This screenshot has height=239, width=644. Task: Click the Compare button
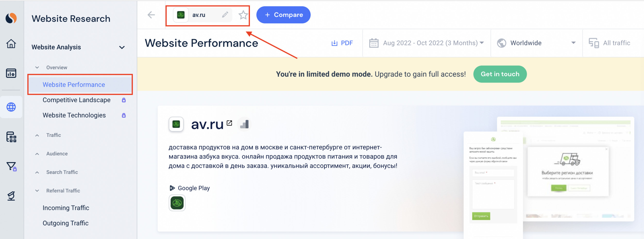coord(283,15)
